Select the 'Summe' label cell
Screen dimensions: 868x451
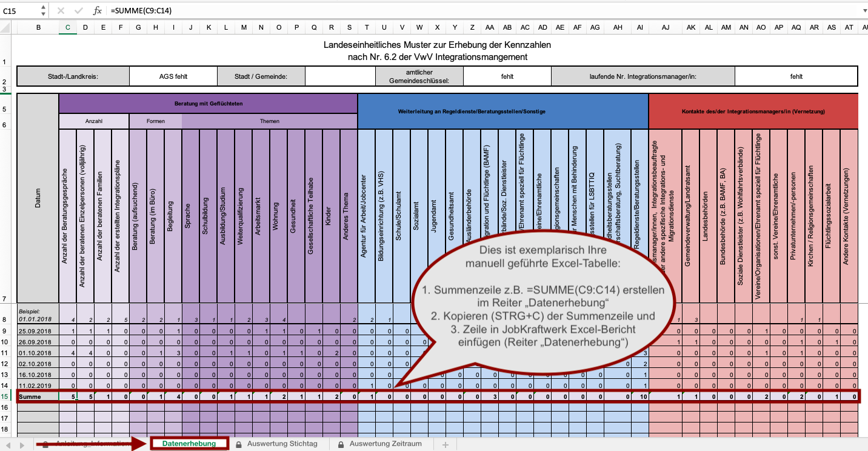point(38,396)
